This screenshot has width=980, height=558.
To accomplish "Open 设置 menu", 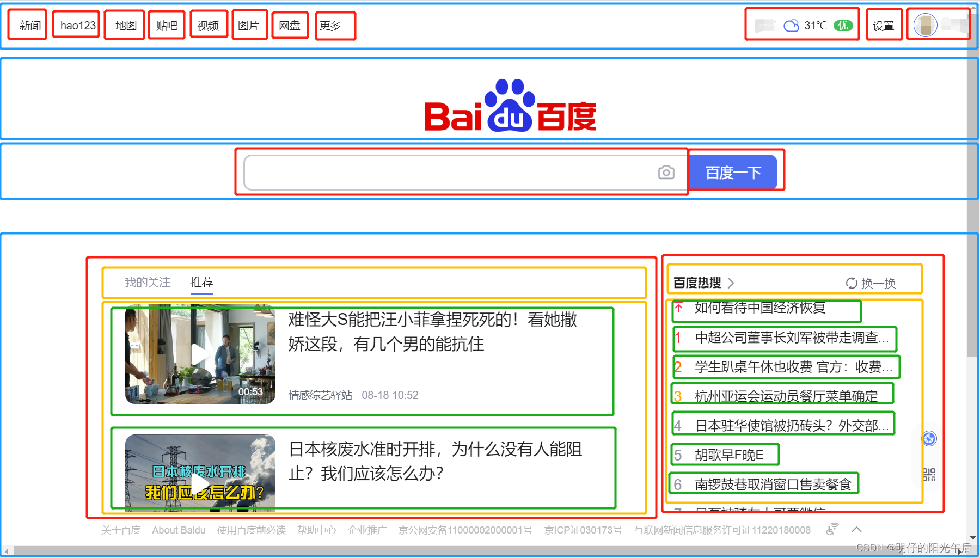I will point(883,26).
